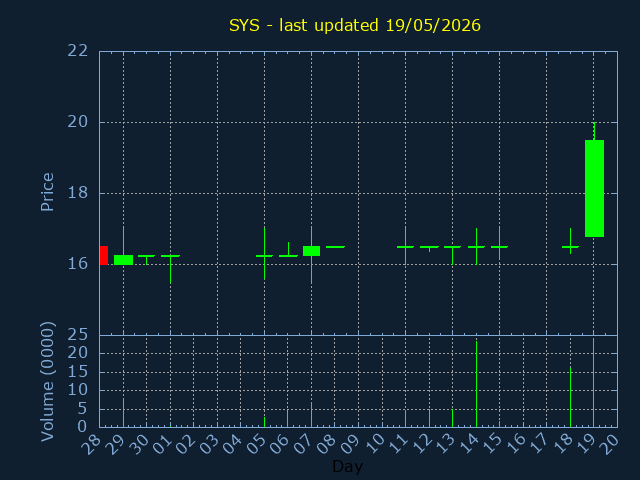Click day label 28 on x-axis
This screenshot has height=480, width=640.
91,444
